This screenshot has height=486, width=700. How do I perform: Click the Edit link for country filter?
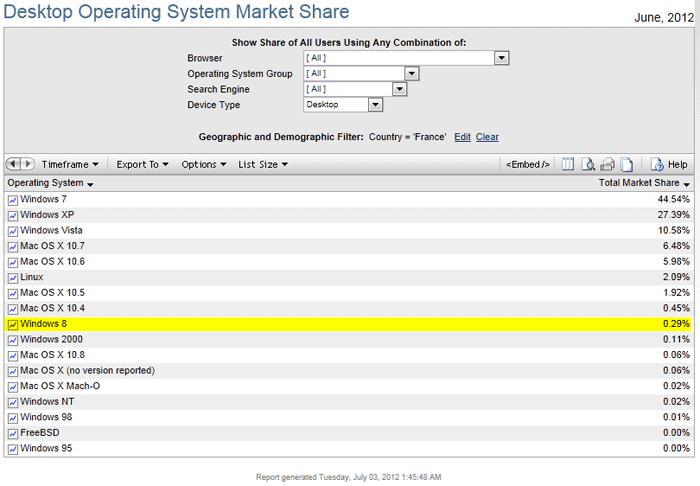click(x=462, y=137)
